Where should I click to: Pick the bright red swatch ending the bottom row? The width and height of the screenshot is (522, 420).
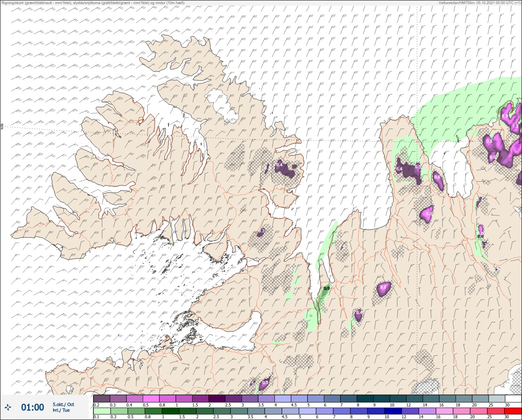[x=513, y=411]
